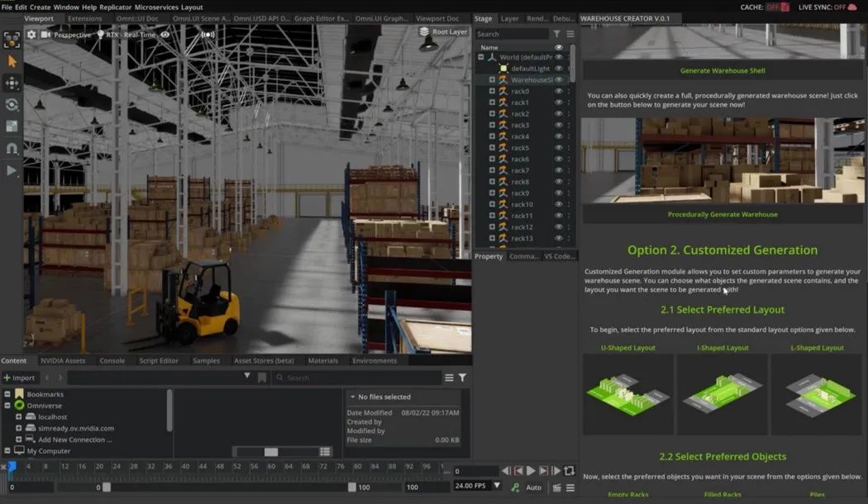Viewport: 868px width, 504px height.
Task: Click the Import button in the Content panel
Action: [x=20, y=378]
